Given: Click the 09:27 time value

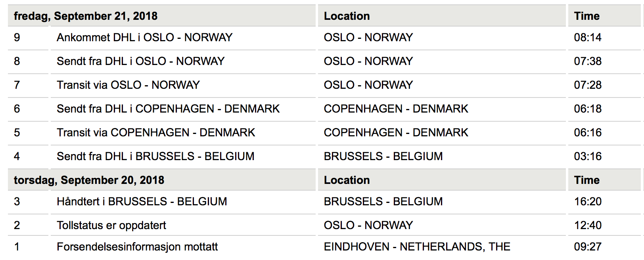Looking at the screenshot, I should [588, 247].
